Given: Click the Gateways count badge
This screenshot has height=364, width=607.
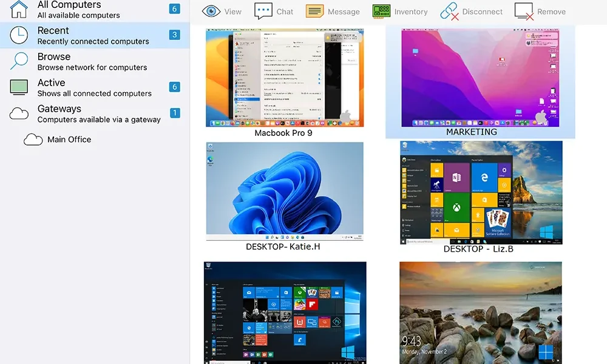Looking at the screenshot, I should click(175, 113).
